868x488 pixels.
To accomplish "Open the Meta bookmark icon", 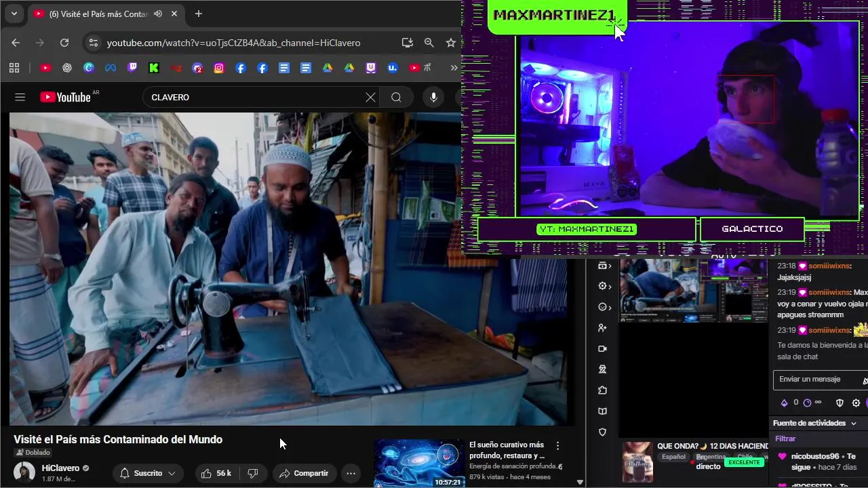I will 111,68.
